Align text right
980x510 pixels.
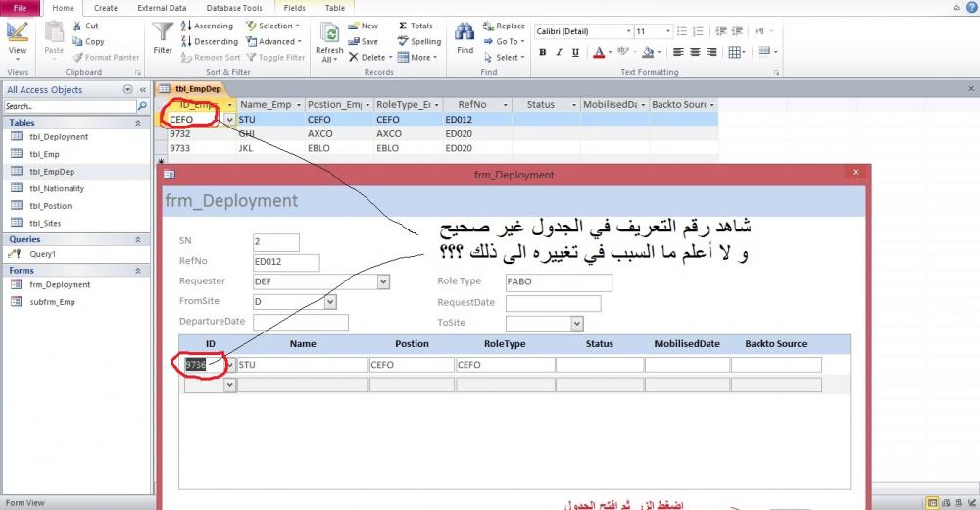click(711, 52)
